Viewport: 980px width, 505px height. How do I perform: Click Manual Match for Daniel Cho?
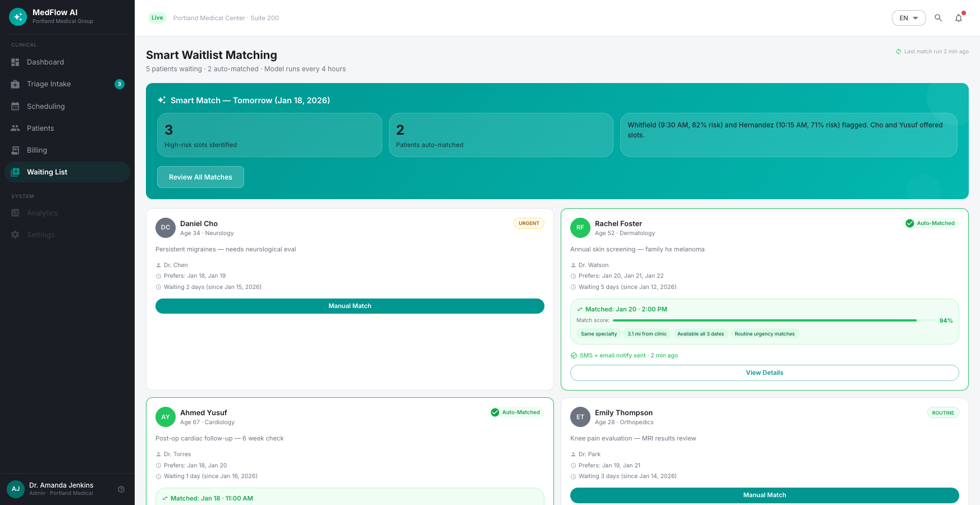click(x=350, y=306)
